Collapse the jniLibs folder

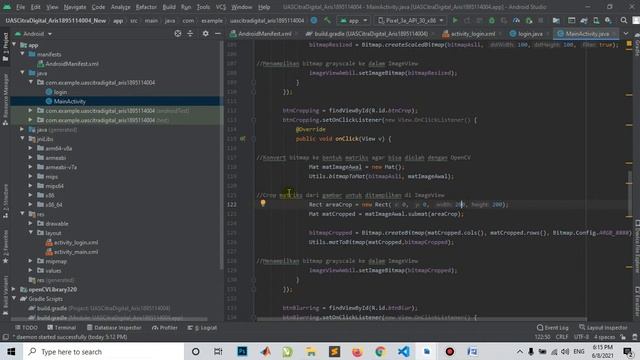click(23, 139)
